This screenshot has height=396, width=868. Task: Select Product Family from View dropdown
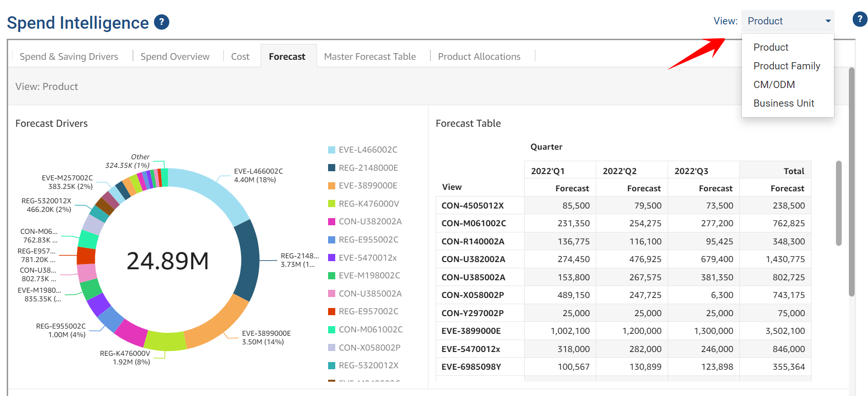(x=786, y=66)
